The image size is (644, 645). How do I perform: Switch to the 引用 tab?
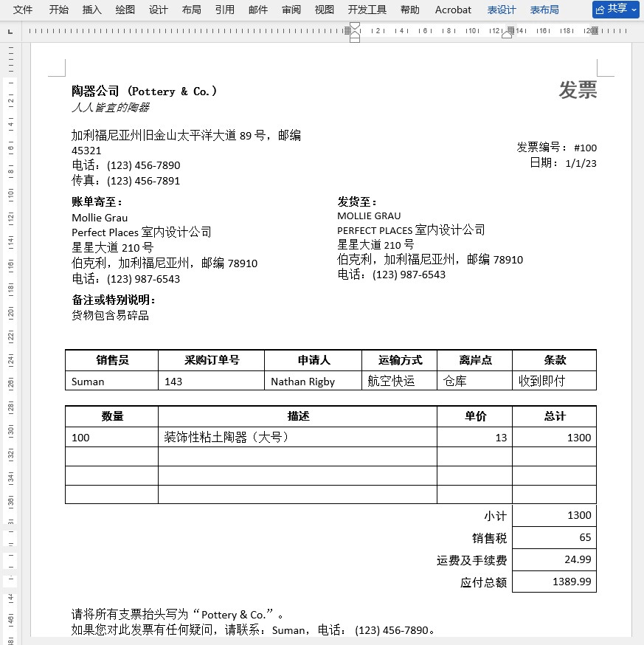pyautogui.click(x=224, y=10)
